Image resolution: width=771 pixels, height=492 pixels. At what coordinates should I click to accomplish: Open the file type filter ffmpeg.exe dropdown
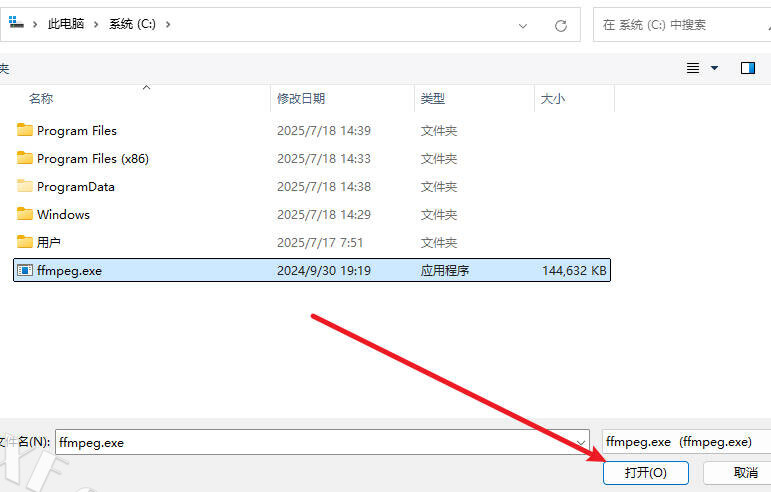click(686, 442)
